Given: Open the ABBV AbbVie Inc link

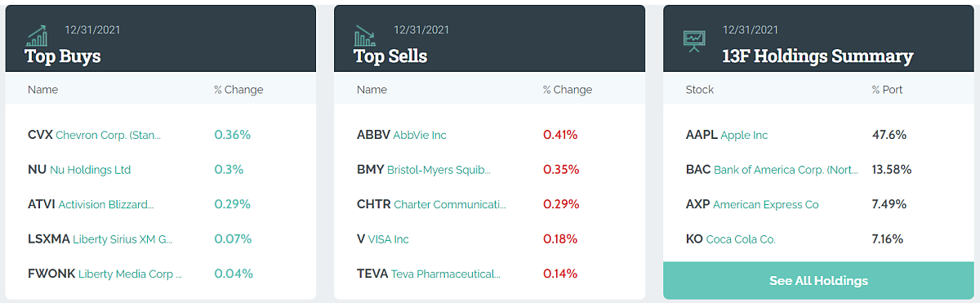Looking at the screenshot, I should point(402,135).
